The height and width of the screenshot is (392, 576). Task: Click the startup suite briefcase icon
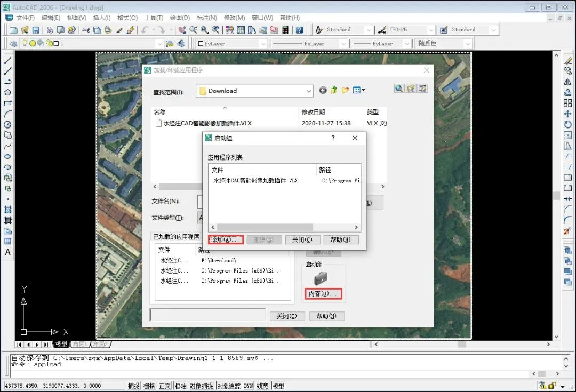tap(321, 279)
